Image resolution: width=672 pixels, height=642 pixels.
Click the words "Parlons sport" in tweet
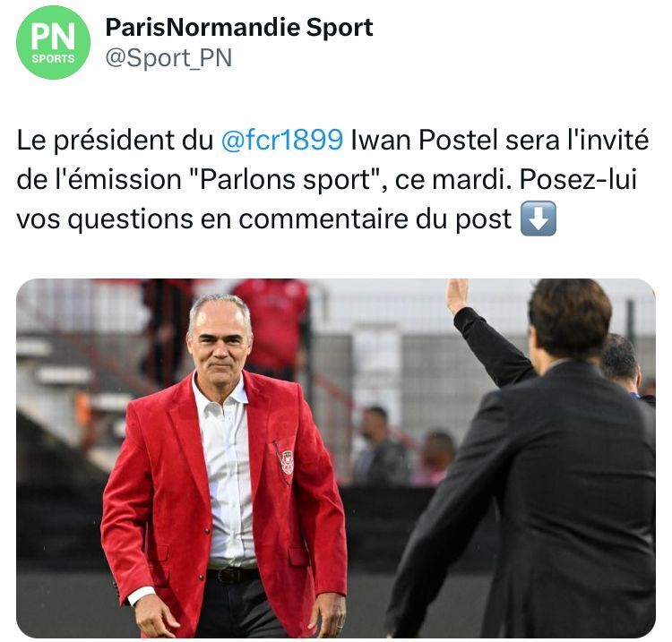(285, 179)
